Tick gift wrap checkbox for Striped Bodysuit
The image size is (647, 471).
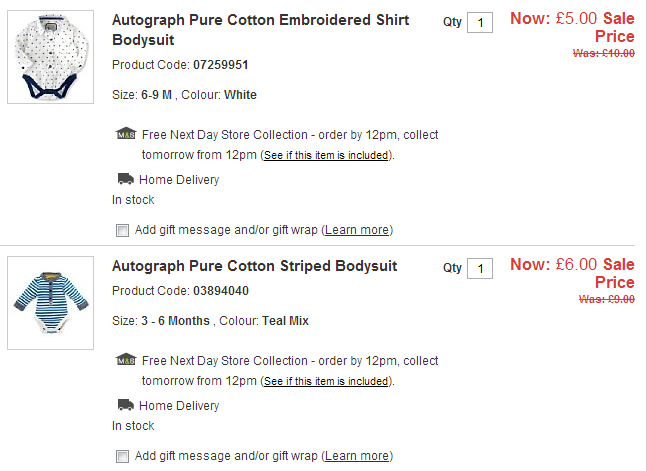[122, 456]
